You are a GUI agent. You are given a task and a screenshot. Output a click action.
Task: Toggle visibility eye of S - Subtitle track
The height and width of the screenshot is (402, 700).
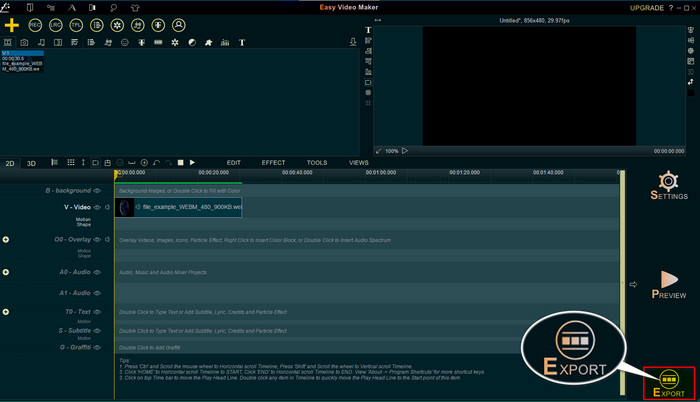(97, 331)
